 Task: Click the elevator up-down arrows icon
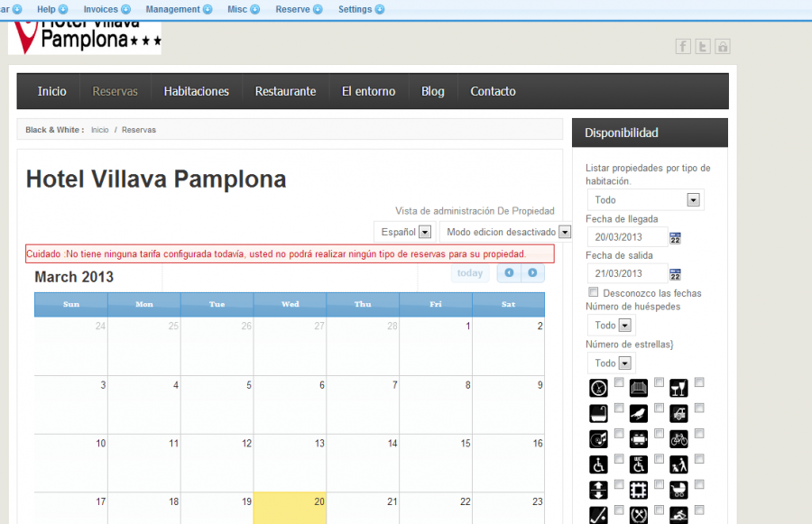click(x=598, y=490)
